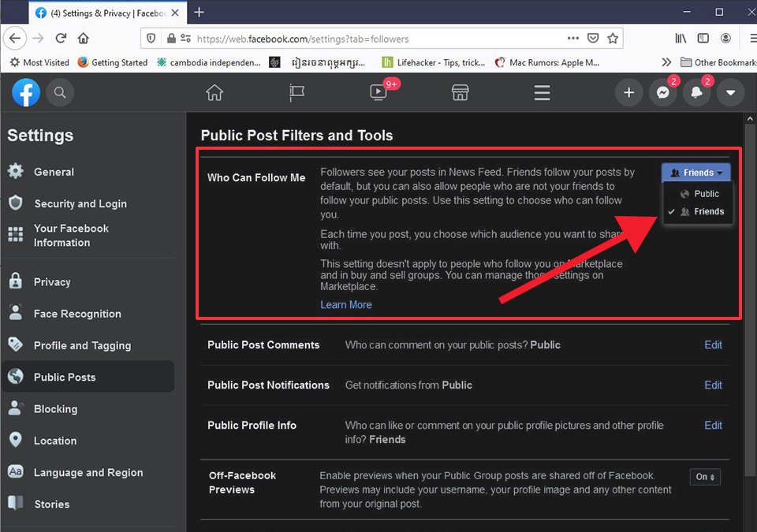Open the Facebook search icon

click(x=60, y=92)
